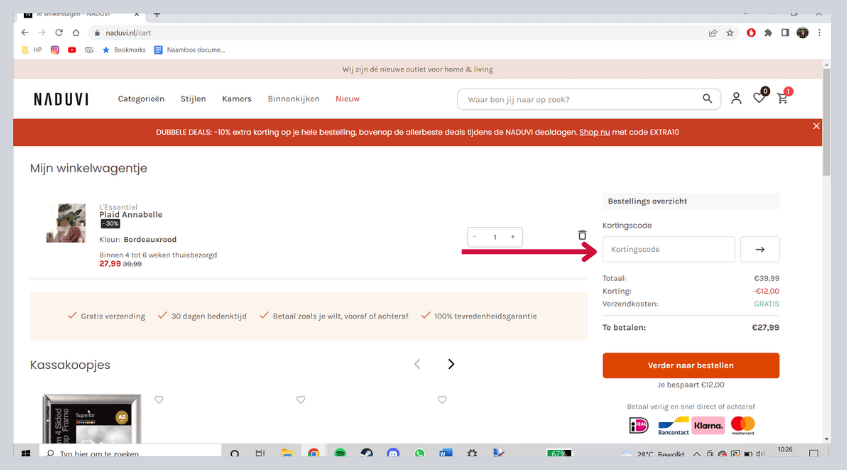Open Spotify from the taskbar
847x470 pixels.
click(340, 453)
